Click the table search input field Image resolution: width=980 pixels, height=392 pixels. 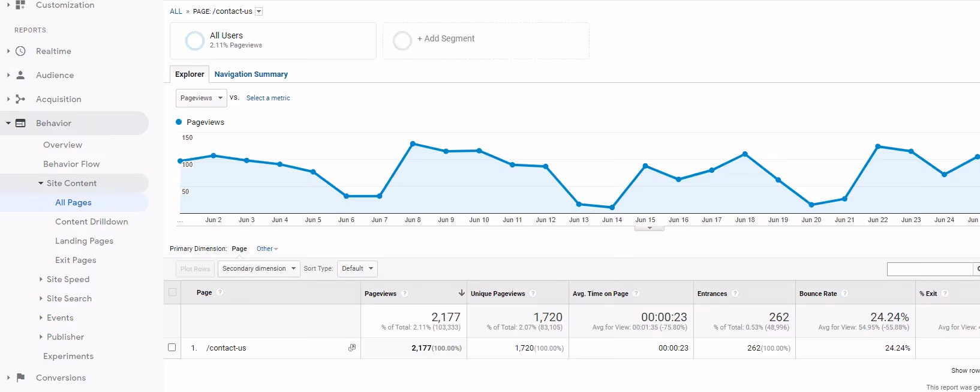coord(930,269)
